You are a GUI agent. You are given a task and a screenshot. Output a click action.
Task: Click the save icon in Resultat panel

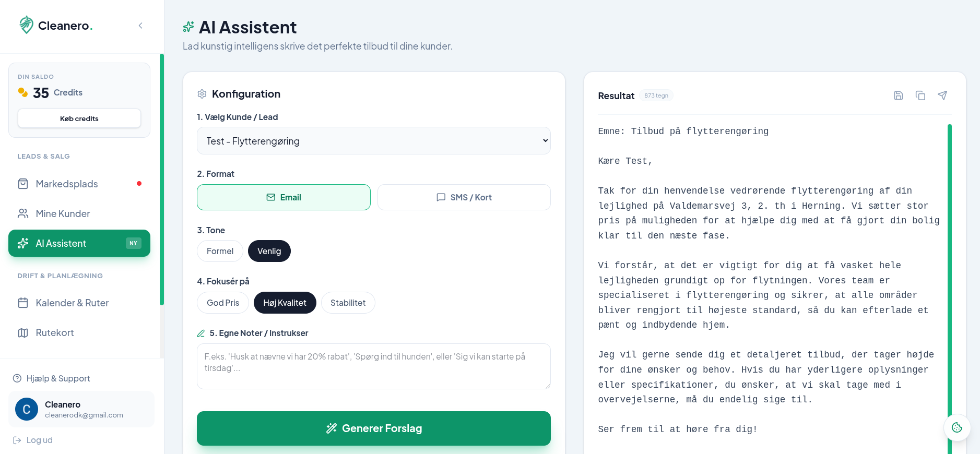(x=898, y=95)
